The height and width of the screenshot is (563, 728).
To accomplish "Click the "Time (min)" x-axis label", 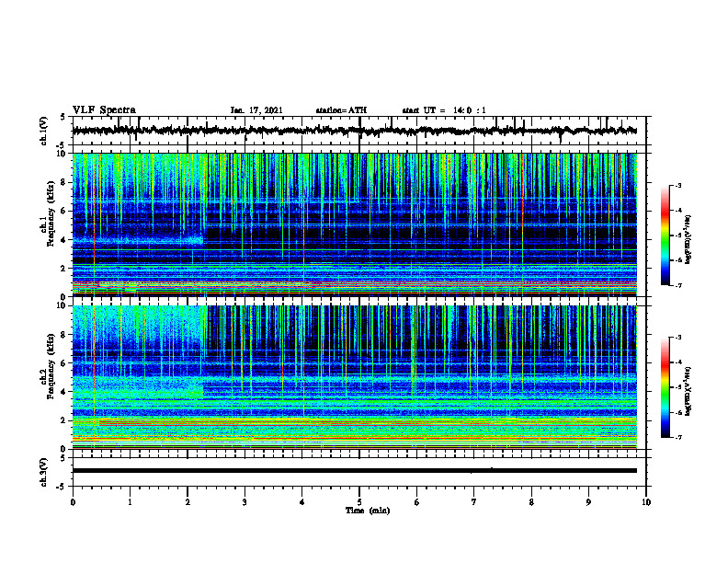I will pos(368,511).
